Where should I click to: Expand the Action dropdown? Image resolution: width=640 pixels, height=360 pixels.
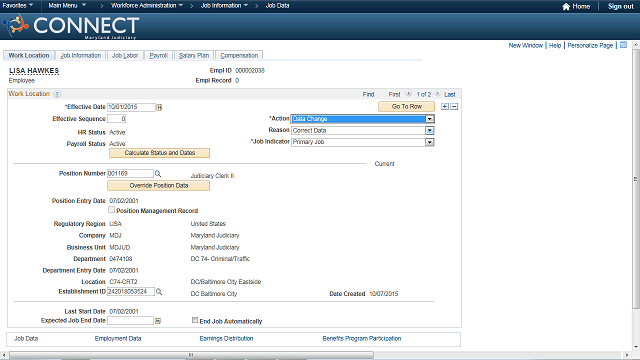[x=429, y=119]
